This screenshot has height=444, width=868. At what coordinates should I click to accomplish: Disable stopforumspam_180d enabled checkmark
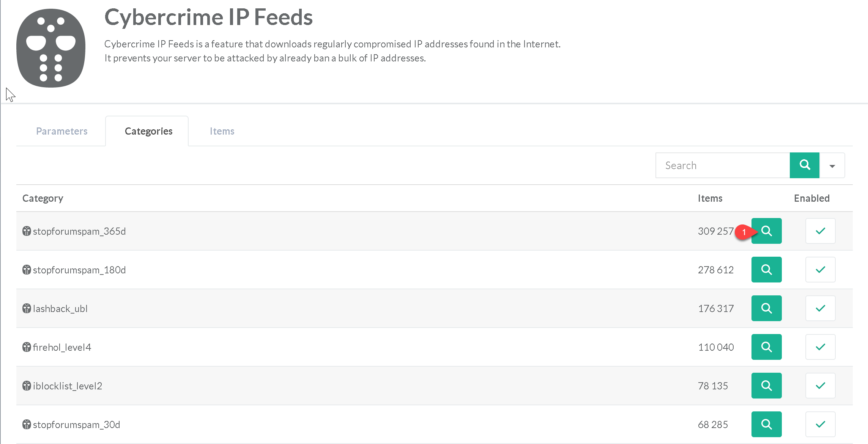click(820, 270)
